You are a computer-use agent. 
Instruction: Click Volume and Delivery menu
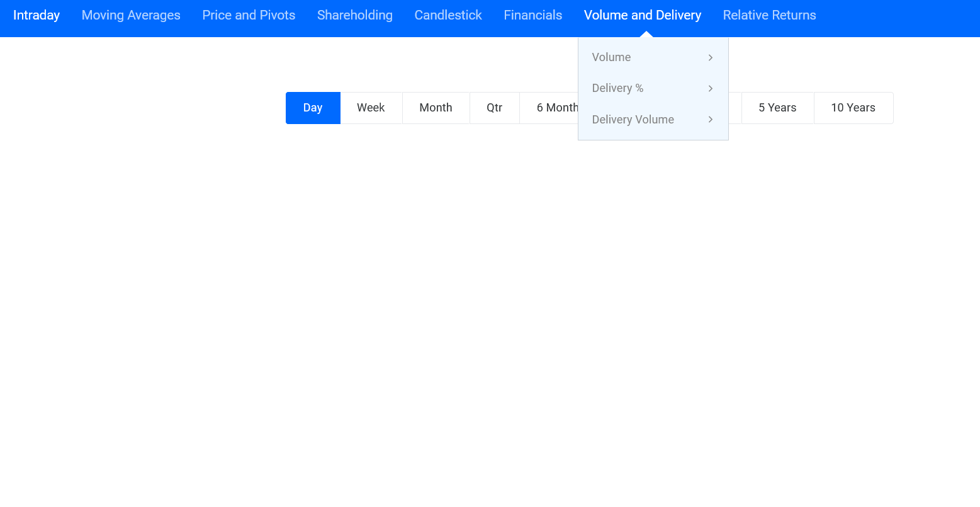(x=643, y=15)
